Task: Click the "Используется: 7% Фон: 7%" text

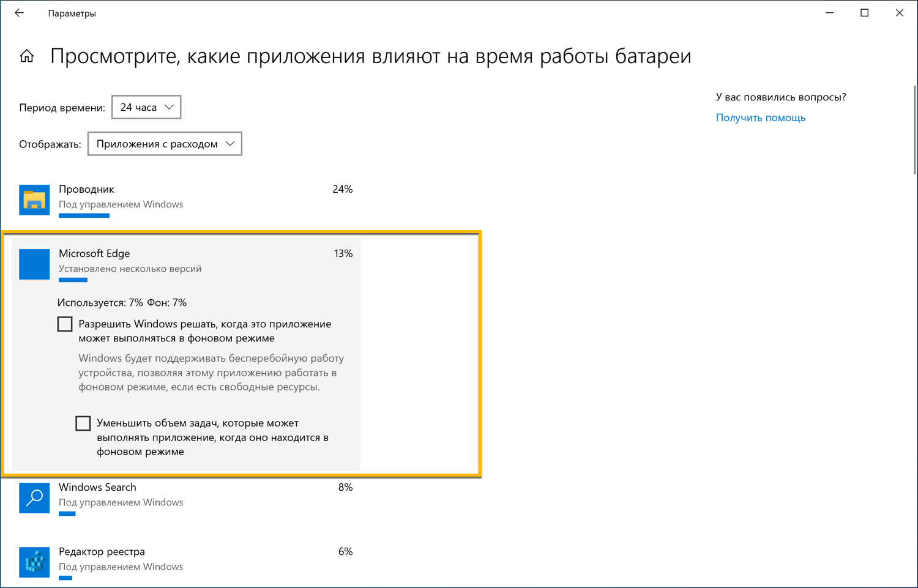Action: 122,302
